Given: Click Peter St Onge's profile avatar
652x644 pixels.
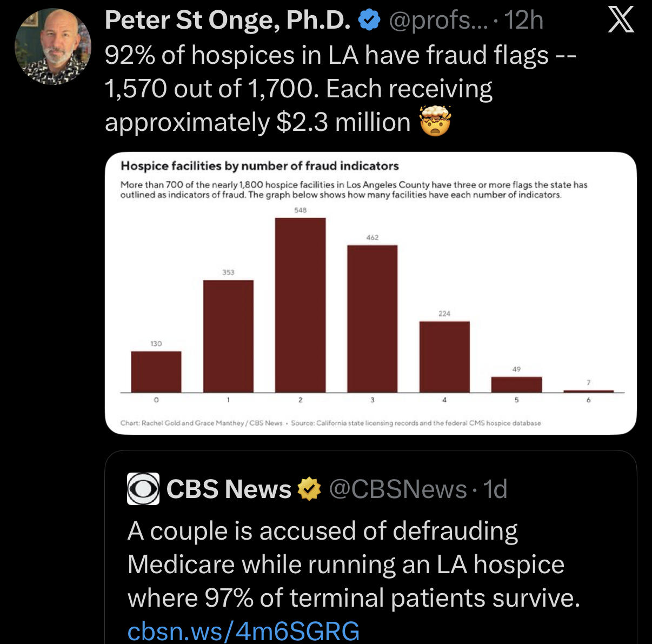Looking at the screenshot, I should [x=53, y=47].
